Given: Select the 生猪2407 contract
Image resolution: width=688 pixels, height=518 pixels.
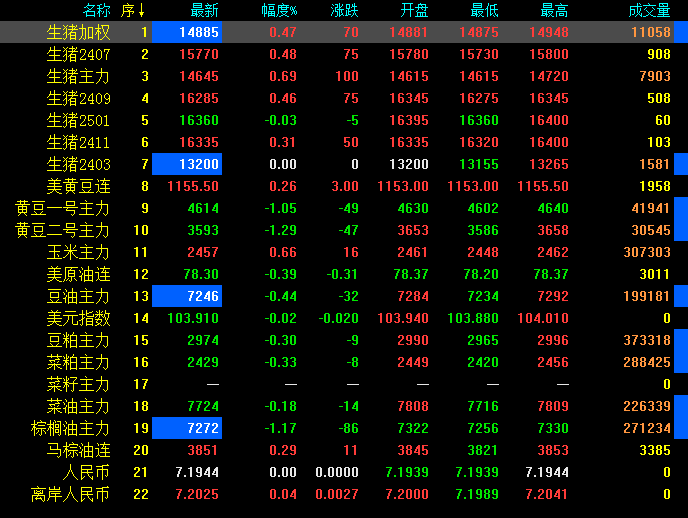Looking at the screenshot, I should pos(78,54).
